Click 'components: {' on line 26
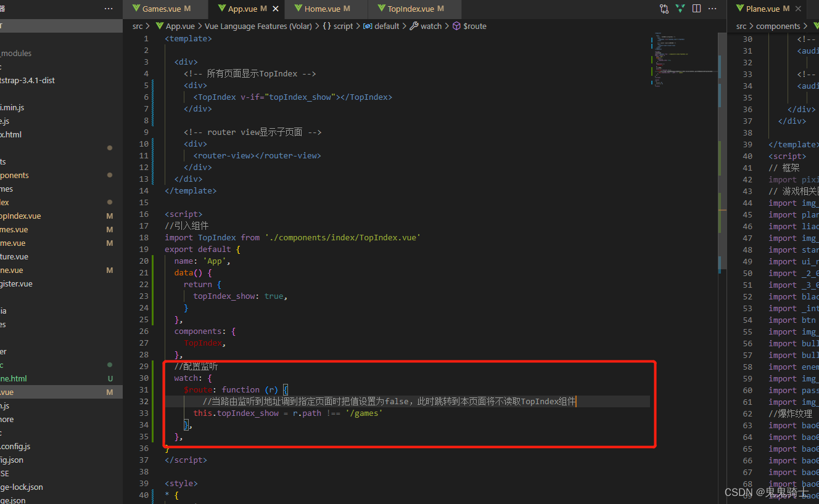This screenshot has width=819, height=504. (x=205, y=331)
